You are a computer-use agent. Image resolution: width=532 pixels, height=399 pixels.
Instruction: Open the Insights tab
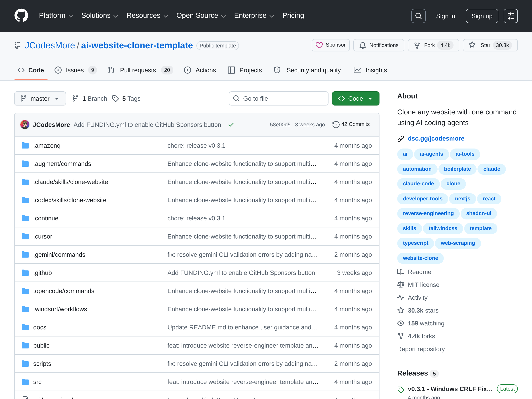[x=370, y=70]
